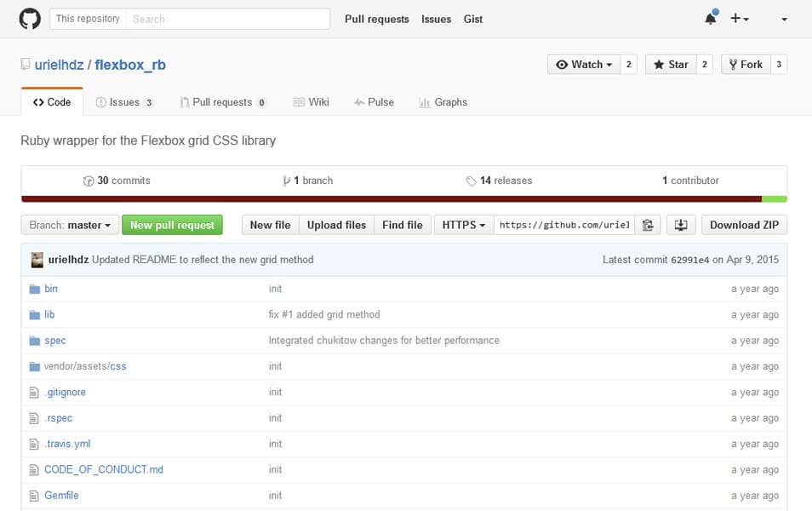View the 30 commits history

(117, 181)
